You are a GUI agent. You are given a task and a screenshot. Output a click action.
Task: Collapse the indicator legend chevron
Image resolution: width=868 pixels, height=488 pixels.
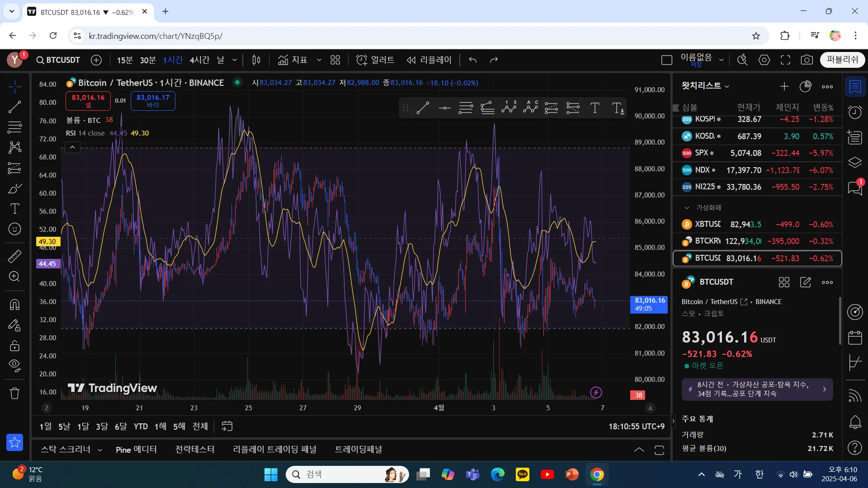72,147
